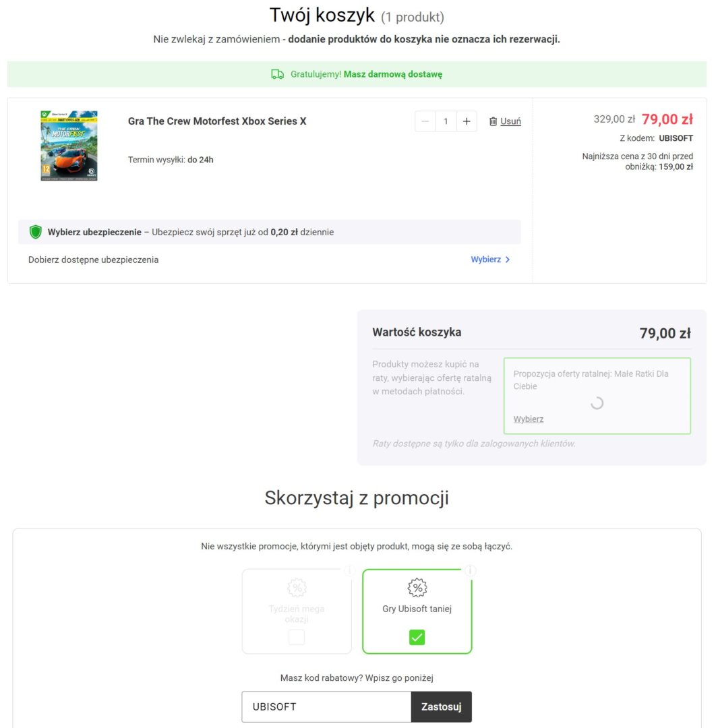Increase product quantity with plus button
Viewport: 718px width, 728px height.
point(466,121)
